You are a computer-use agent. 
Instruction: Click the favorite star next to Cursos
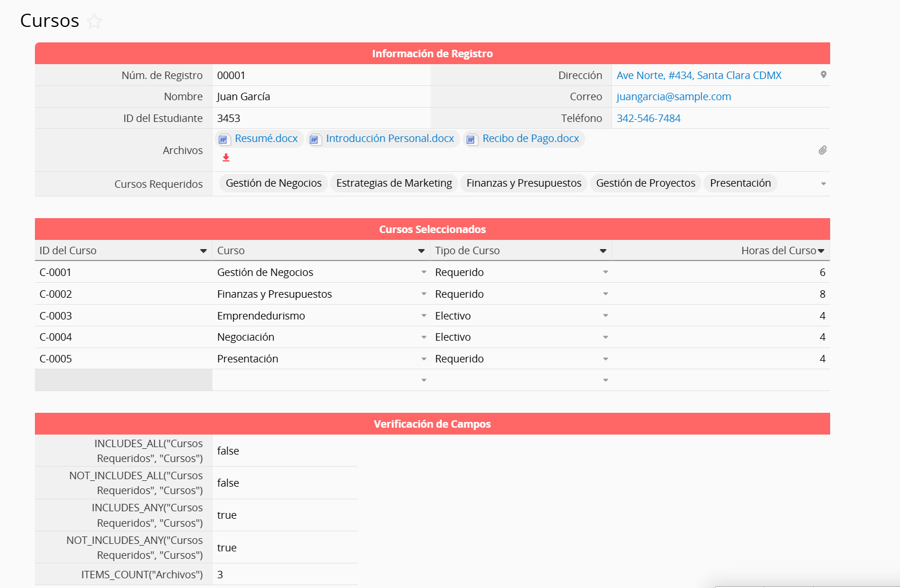point(94,22)
